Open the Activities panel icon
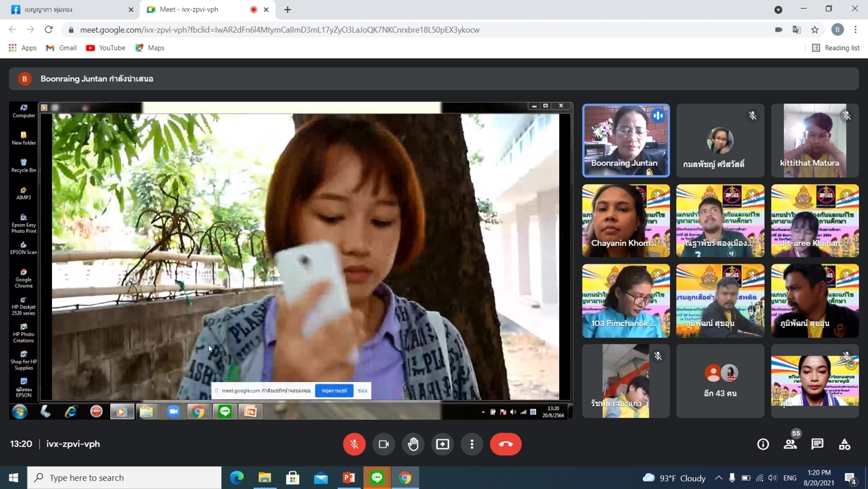868x489 pixels. pyautogui.click(x=845, y=444)
